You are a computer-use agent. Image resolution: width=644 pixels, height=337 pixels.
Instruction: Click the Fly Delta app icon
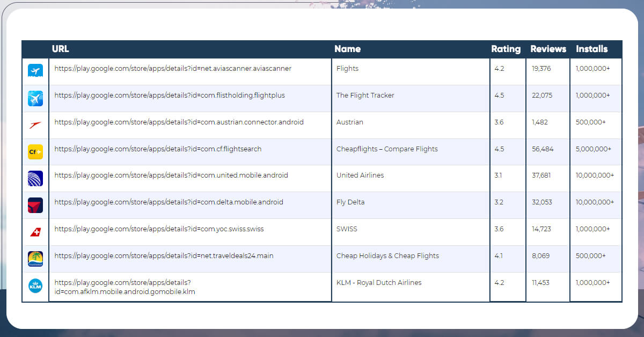point(35,205)
